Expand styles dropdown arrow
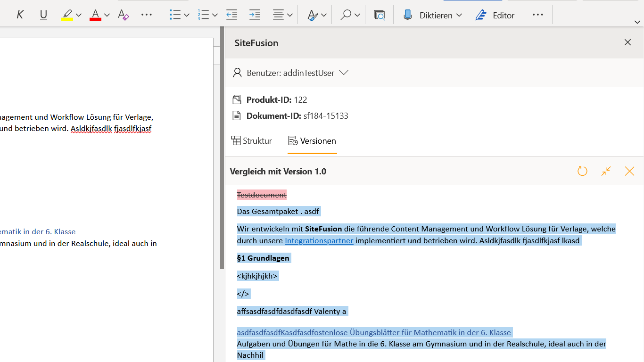This screenshot has height=362, width=644. (324, 15)
